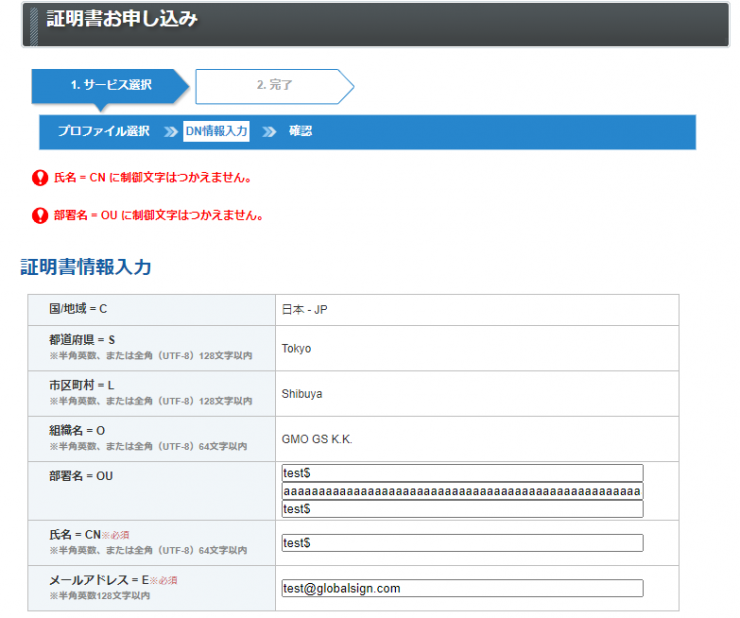Viewport: 740px width, 618px height.
Task: Click the CN control-character error message
Action: 152,178
